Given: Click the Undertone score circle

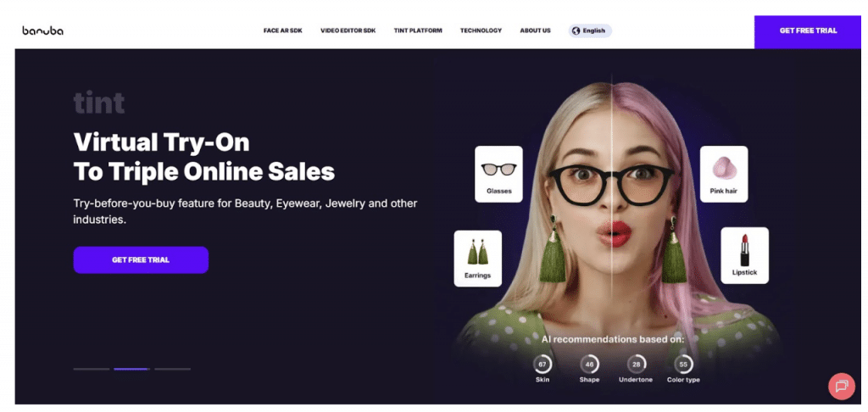Looking at the screenshot, I should [x=636, y=365].
